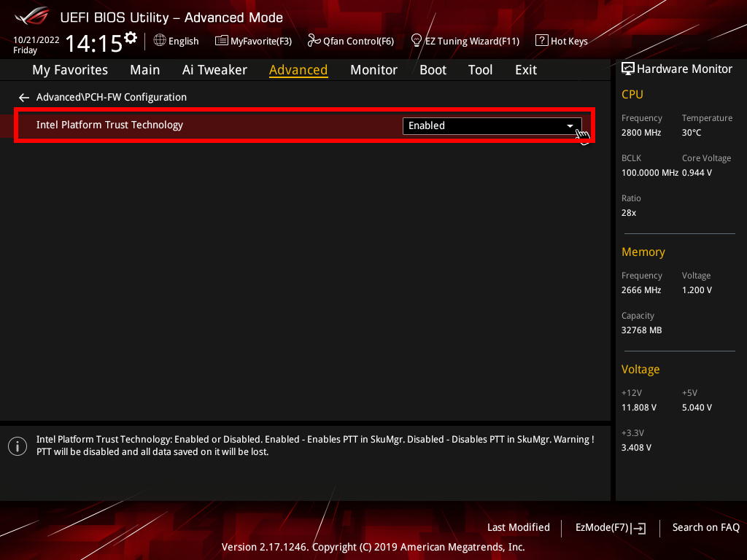
Task: Click the Hot Keys question mark icon
Action: (x=542, y=41)
